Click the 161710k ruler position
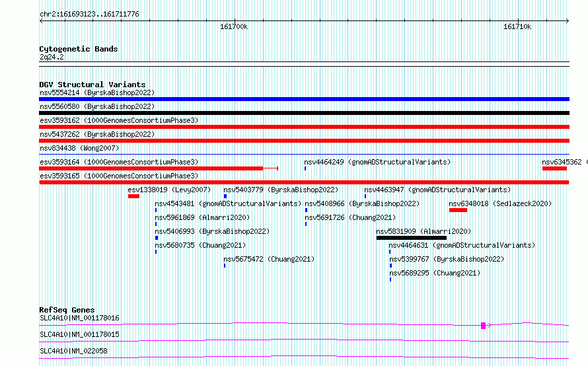The width and height of the screenshot is (588, 366). (517, 26)
